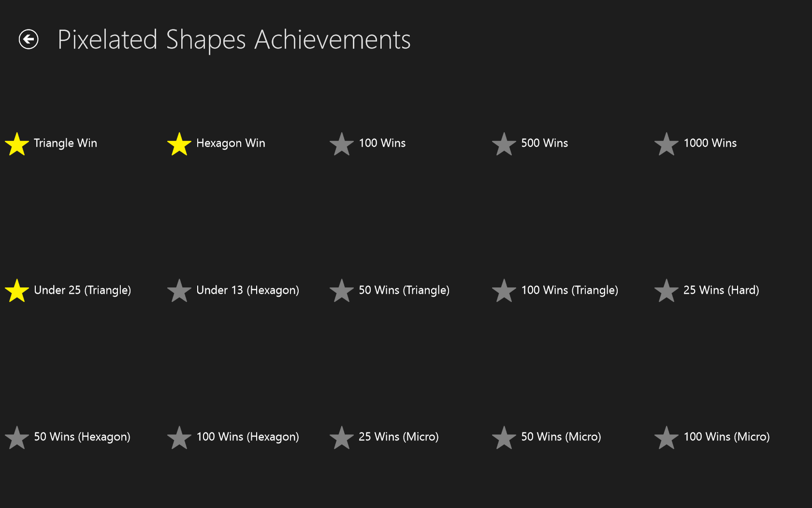This screenshot has width=812, height=508.
Task: Click the back arrow button
Action: click(29, 39)
